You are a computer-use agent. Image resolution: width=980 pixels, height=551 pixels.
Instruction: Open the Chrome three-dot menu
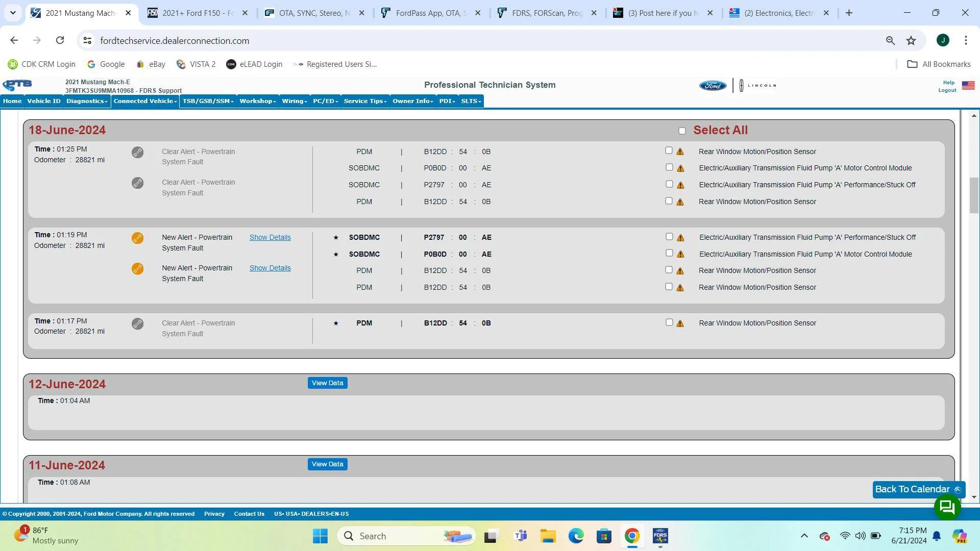pos(966,40)
